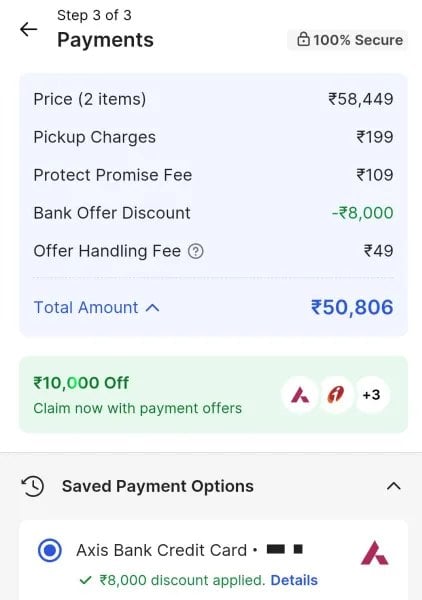Screen dimensions: 422x600
Task: Tap the Axis Bank Credit Card label
Action: coord(161,550)
